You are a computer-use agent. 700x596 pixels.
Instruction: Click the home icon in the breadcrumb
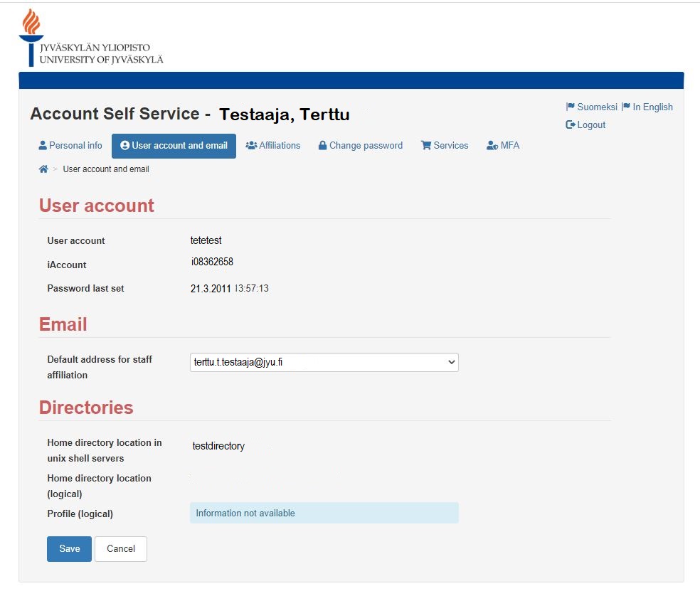(x=43, y=169)
